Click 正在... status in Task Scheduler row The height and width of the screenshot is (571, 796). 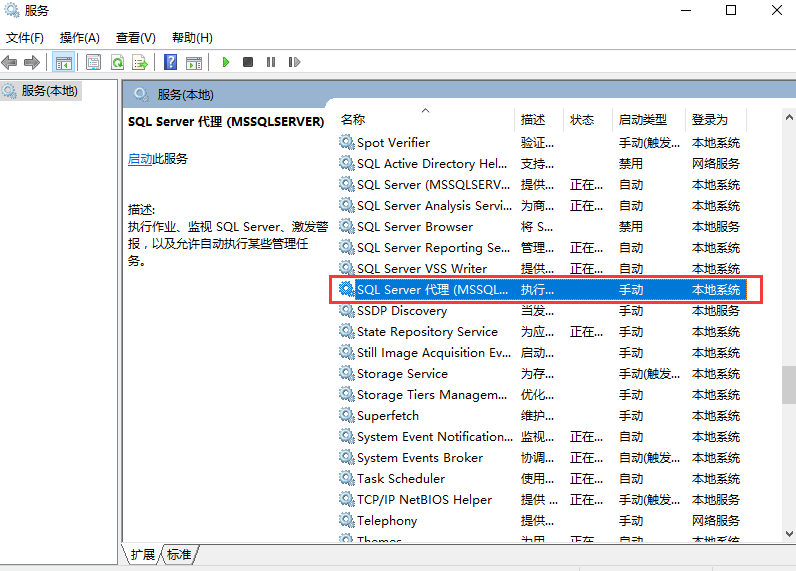click(x=586, y=479)
